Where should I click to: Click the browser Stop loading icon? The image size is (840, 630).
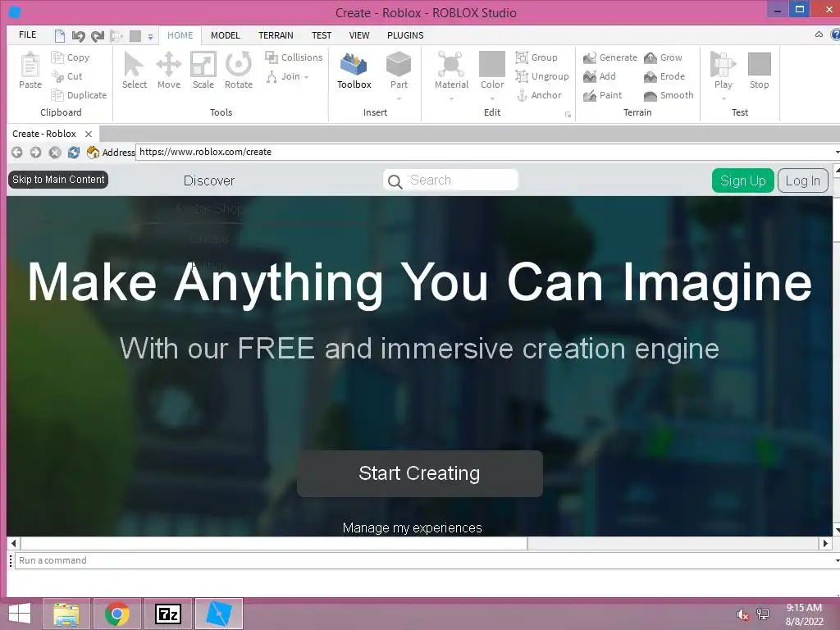[x=55, y=152]
